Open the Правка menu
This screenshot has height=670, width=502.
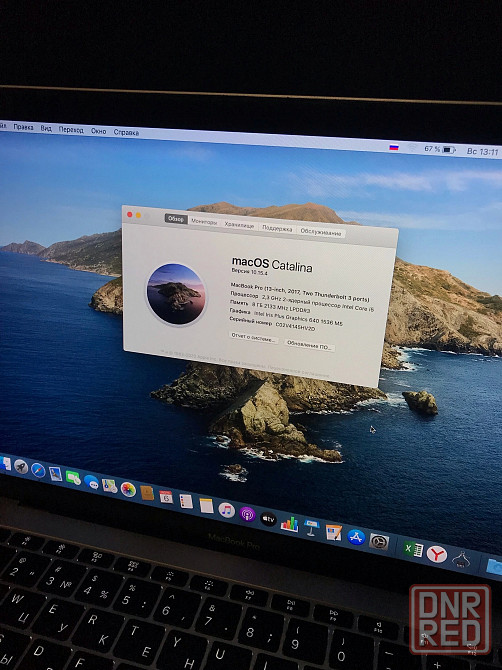[x=23, y=127]
